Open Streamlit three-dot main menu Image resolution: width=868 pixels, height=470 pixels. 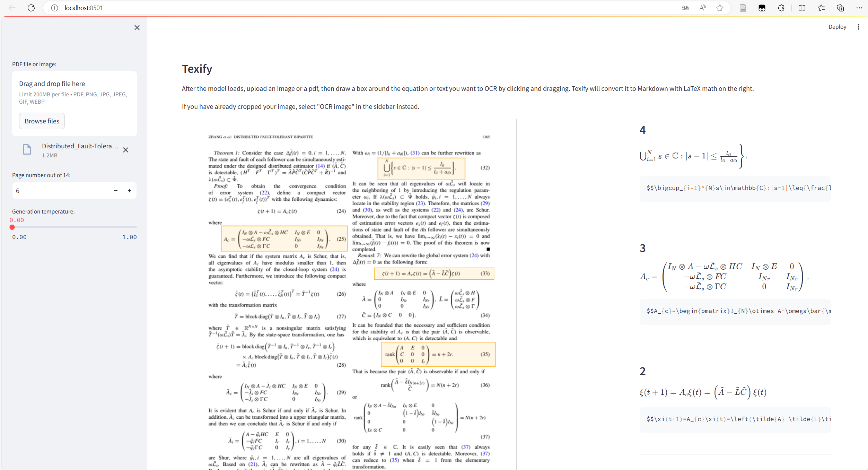pyautogui.click(x=858, y=27)
